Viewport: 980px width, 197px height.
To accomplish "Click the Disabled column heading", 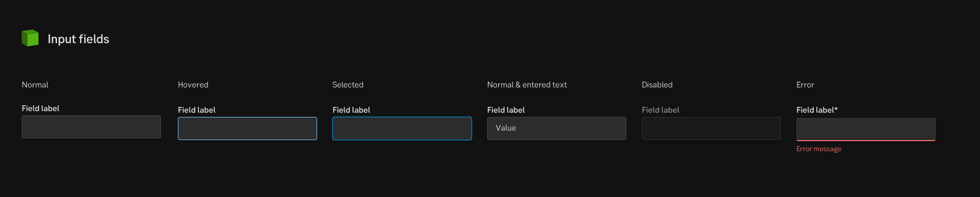I will click(x=657, y=85).
